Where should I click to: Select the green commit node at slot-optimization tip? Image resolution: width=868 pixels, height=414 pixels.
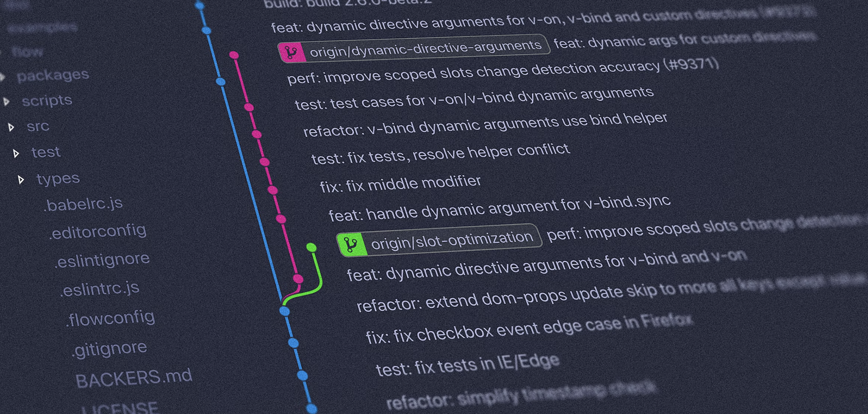click(x=311, y=247)
